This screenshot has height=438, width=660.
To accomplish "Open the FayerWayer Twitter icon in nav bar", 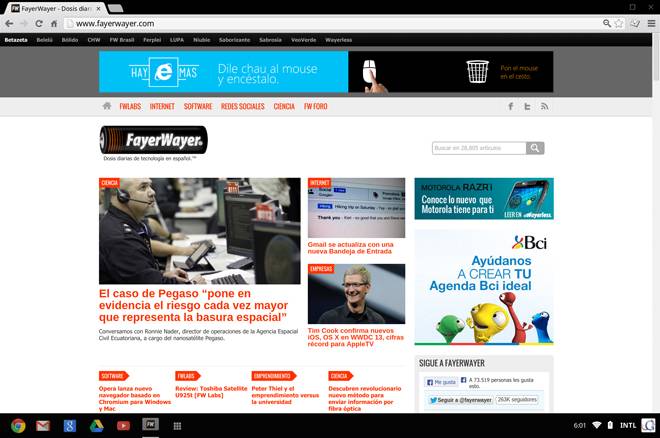I will (527, 106).
